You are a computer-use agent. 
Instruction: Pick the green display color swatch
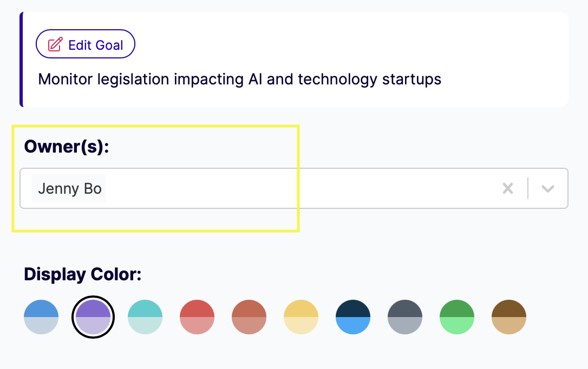point(457,317)
